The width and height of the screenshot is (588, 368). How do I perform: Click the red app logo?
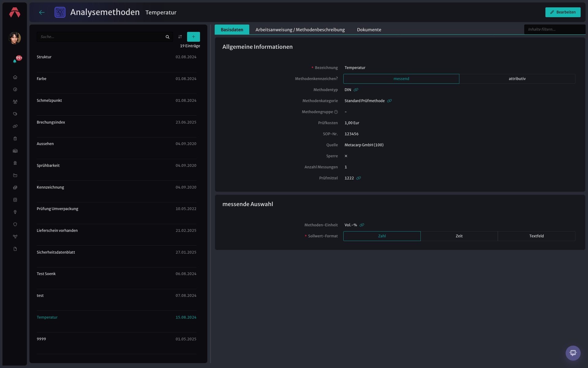pyautogui.click(x=15, y=13)
